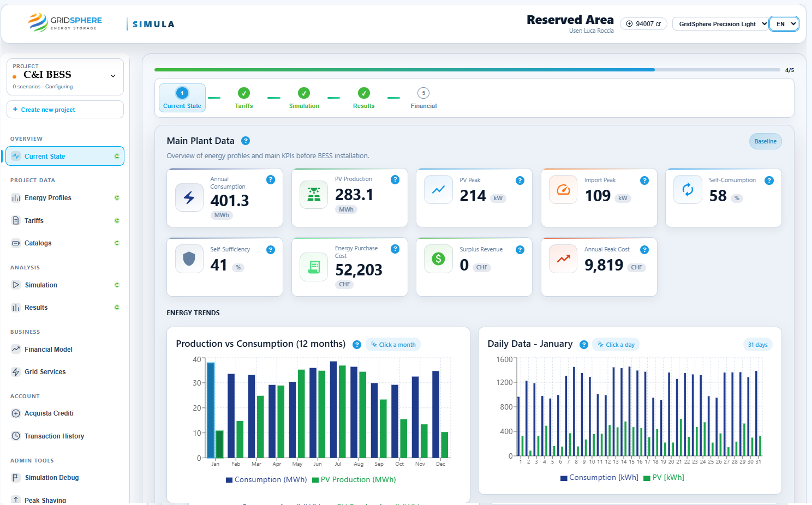Go to the Simulation wizard step
The height and width of the screenshot is (505, 812).
pos(304,98)
